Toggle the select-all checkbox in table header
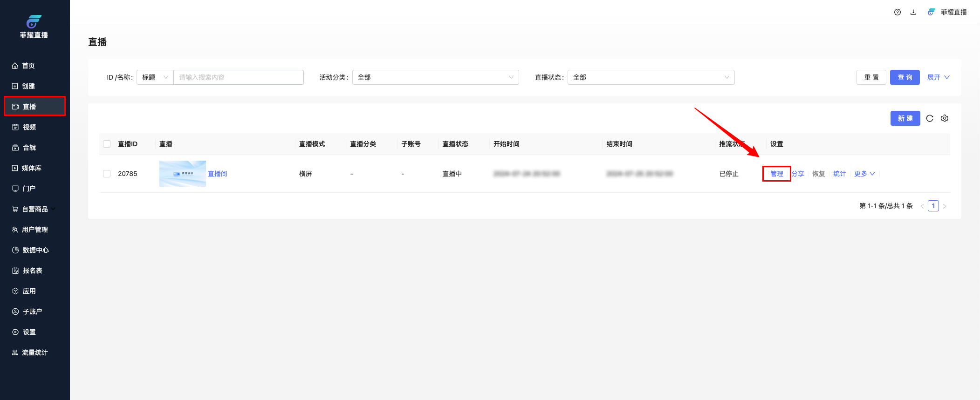Screen dimensions: 980x400 (107, 144)
